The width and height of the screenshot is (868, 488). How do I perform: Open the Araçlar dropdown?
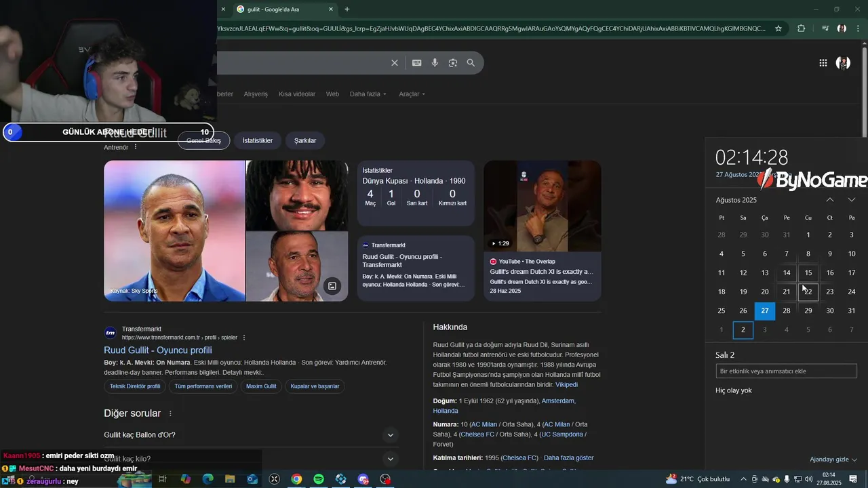[412, 94]
